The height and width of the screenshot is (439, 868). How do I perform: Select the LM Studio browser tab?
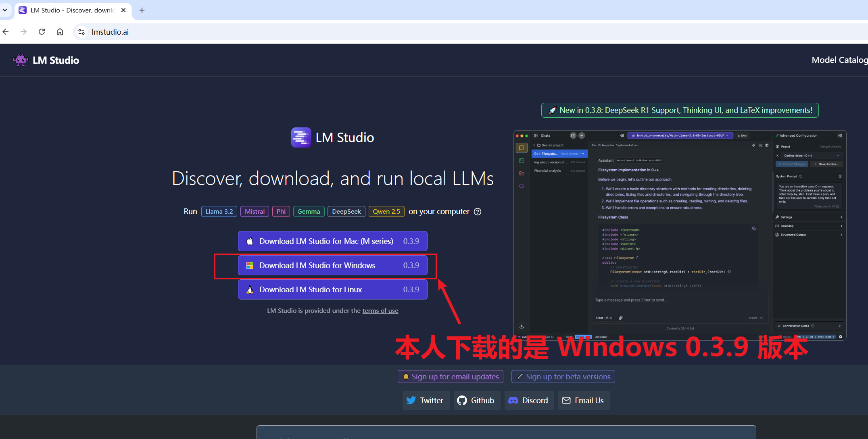(x=73, y=10)
